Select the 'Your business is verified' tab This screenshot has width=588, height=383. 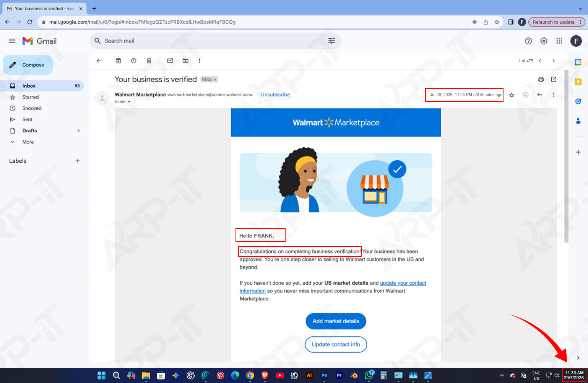(45, 8)
